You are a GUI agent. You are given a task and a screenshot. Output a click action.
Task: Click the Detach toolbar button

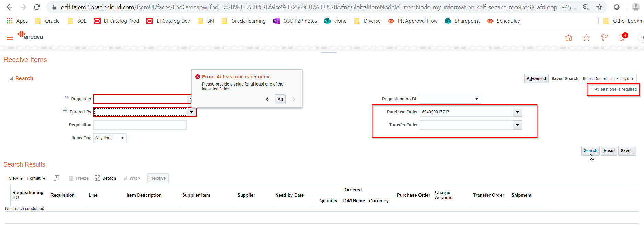105,178
